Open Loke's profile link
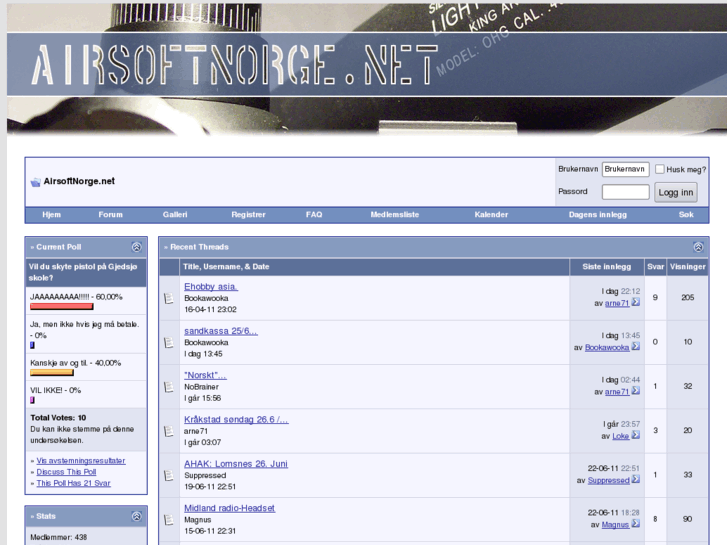The image size is (727, 545). pos(620,436)
